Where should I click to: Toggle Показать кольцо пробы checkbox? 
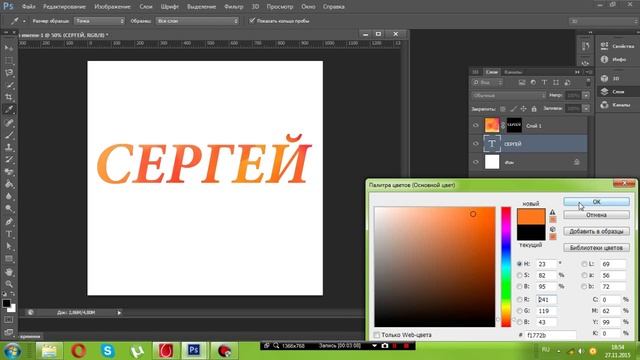(252, 20)
